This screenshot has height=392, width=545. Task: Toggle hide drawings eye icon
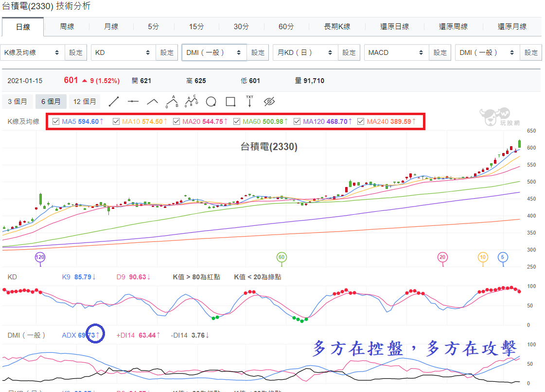coord(269,102)
